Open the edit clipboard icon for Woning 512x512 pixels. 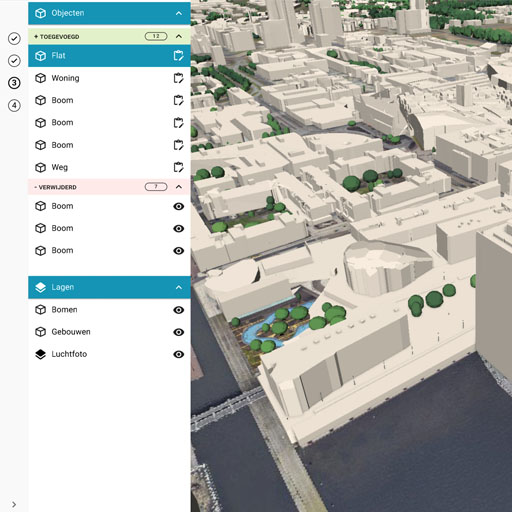(178, 78)
